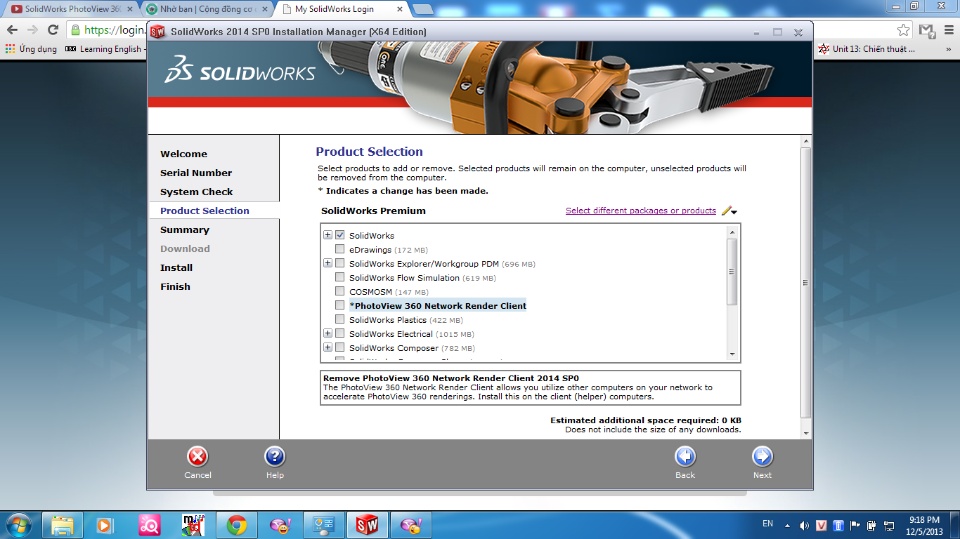Screen dimensions: 960x539
Task: Check the eDrawings checkbox
Action: [340, 249]
